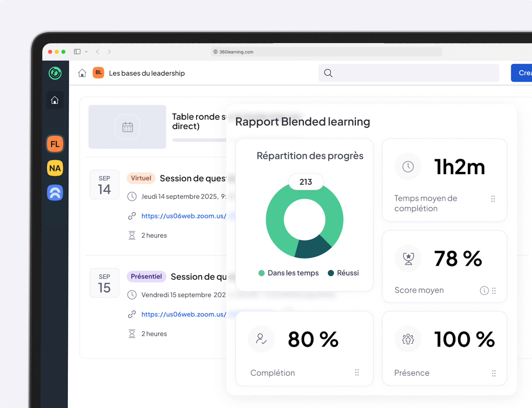The width and height of the screenshot is (532, 408).
Task: Click the drag handle on Complétion card
Action: 357,373
